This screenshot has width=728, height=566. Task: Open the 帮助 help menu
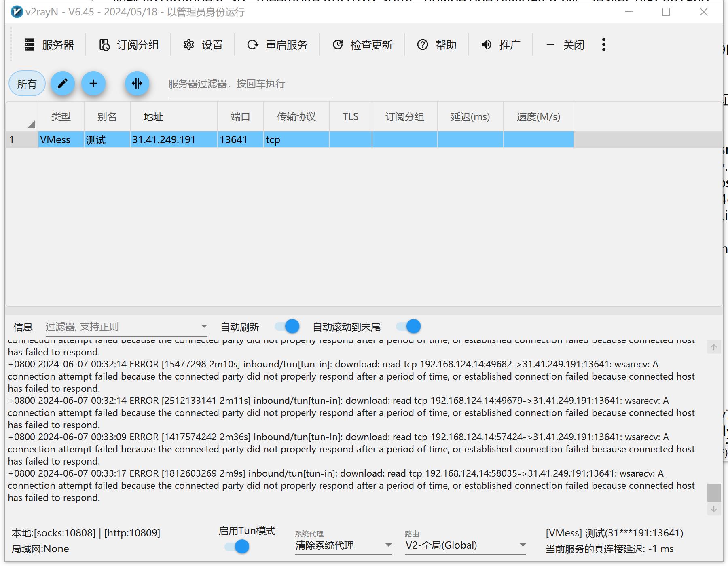click(x=437, y=45)
